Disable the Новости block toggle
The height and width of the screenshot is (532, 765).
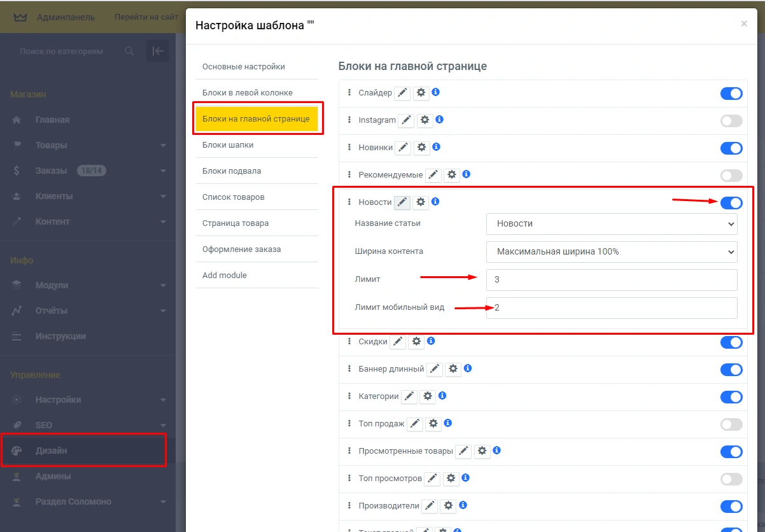pyautogui.click(x=731, y=203)
